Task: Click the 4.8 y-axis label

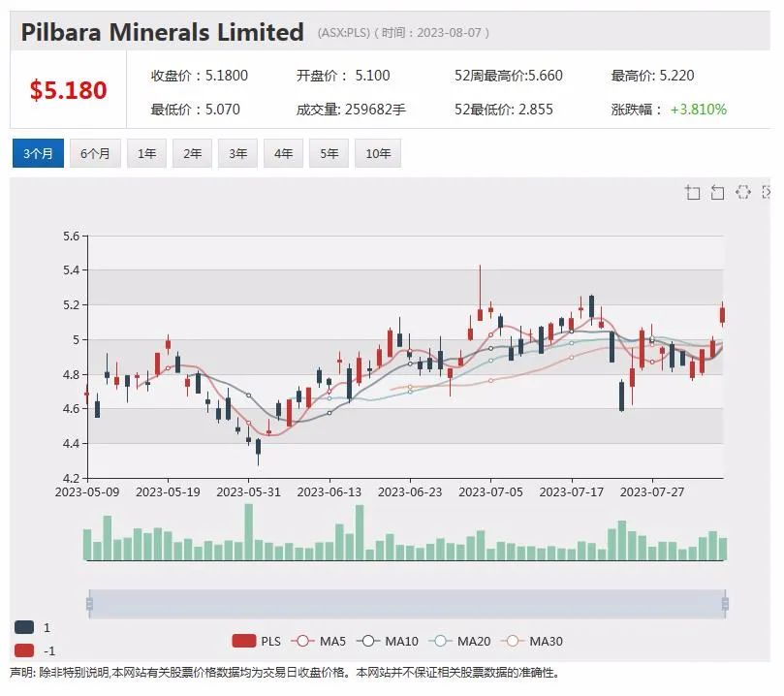Action: point(72,374)
